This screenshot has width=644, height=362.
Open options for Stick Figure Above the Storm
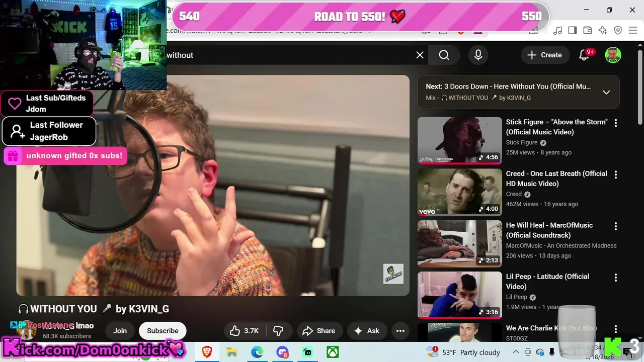[x=615, y=123]
